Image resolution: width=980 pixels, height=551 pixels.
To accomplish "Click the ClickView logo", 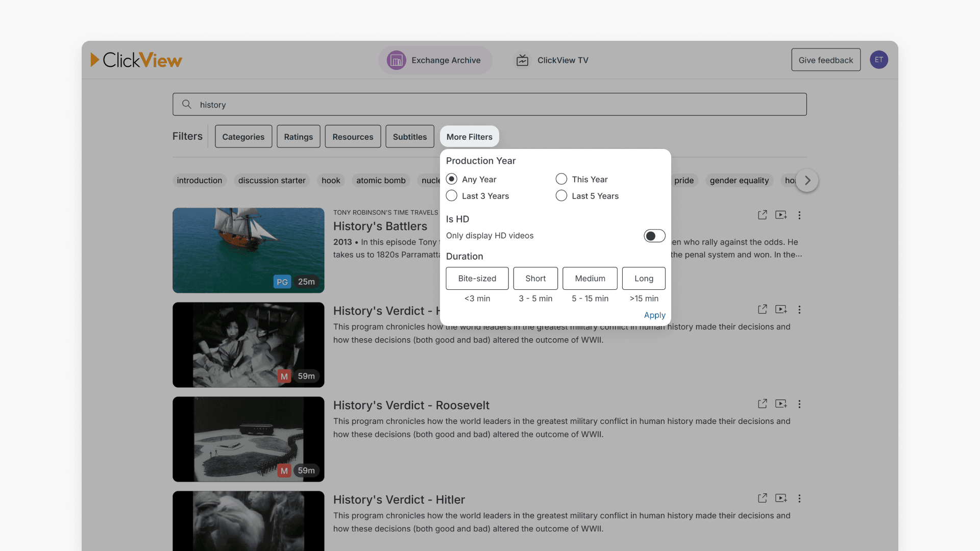I will pyautogui.click(x=136, y=60).
